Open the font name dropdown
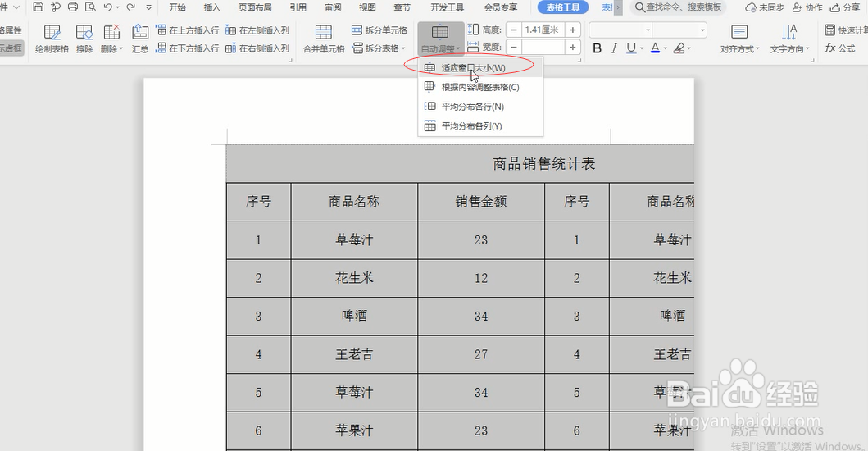Image resolution: width=868 pixels, height=451 pixels. click(648, 30)
